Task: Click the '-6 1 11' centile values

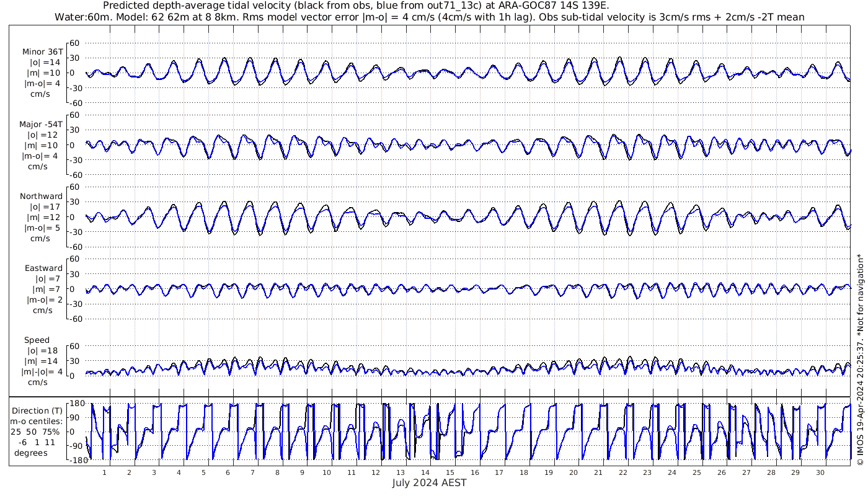Action: (38, 443)
